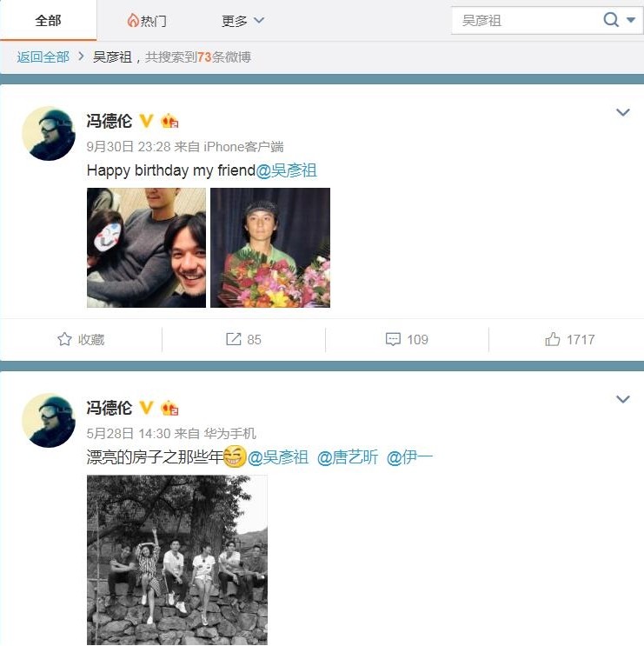
Task: Click the @唐艺昕 mention link
Action: tap(348, 457)
